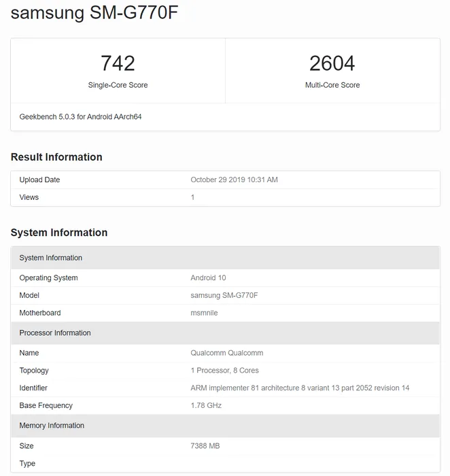This screenshot has height=476, width=450.
Task: Click the 'Model' row label
Action: pos(29,295)
